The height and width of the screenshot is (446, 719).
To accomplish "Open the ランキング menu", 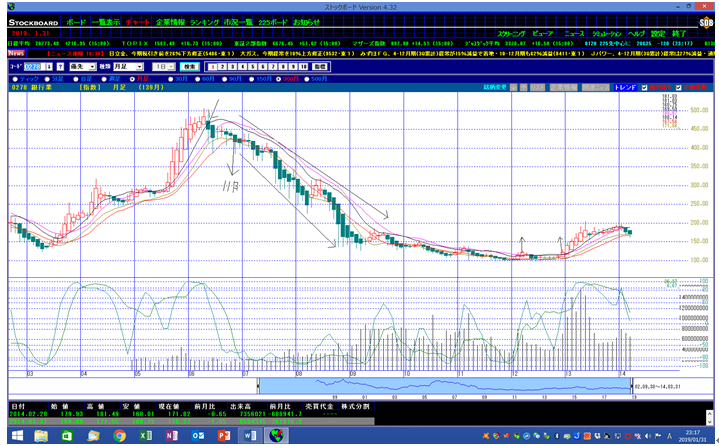I will click(x=205, y=22).
